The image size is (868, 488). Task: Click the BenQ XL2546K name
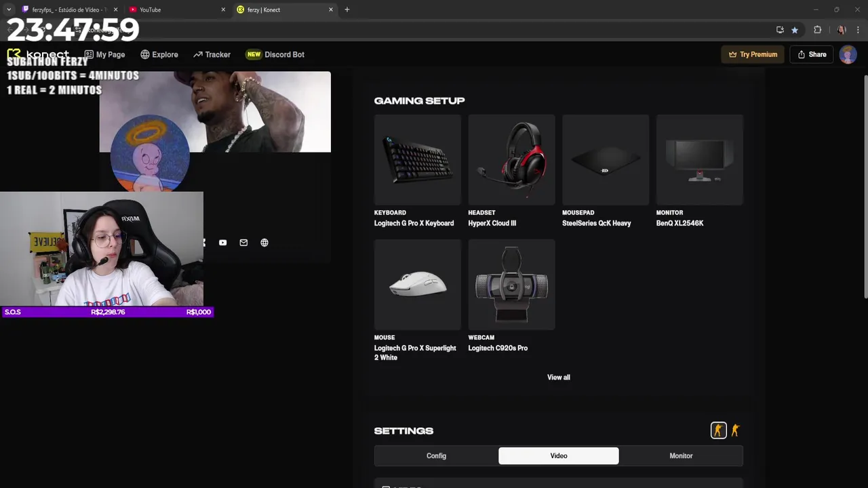coord(679,223)
